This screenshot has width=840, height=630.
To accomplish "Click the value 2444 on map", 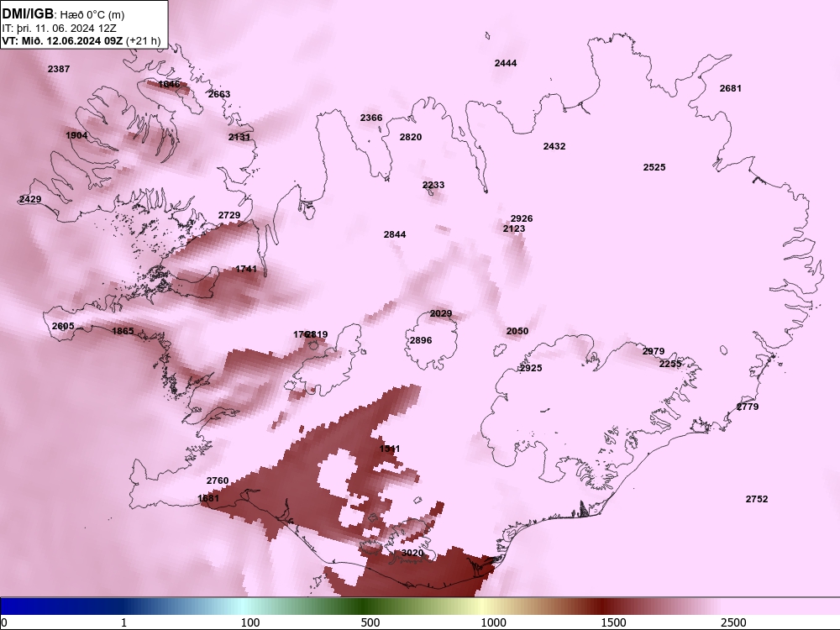I will 506,63.
